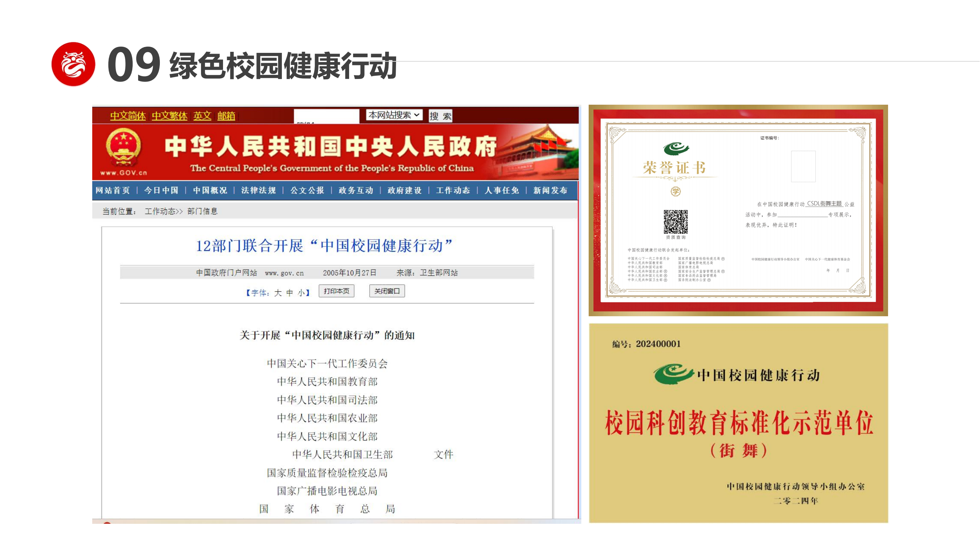Click the 中华人民共和国农业部 line
The height and width of the screenshot is (551, 980).
[327, 418]
